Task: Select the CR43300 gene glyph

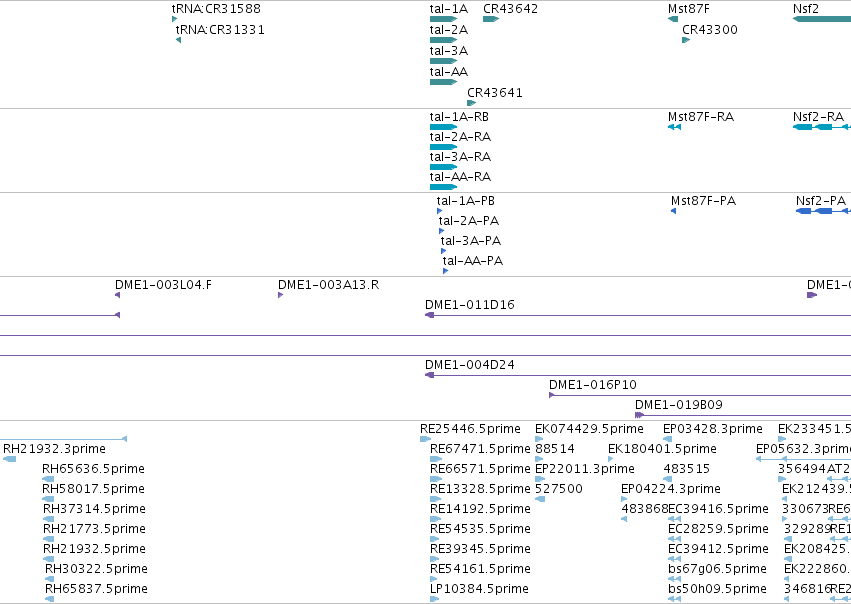Action: (686, 40)
